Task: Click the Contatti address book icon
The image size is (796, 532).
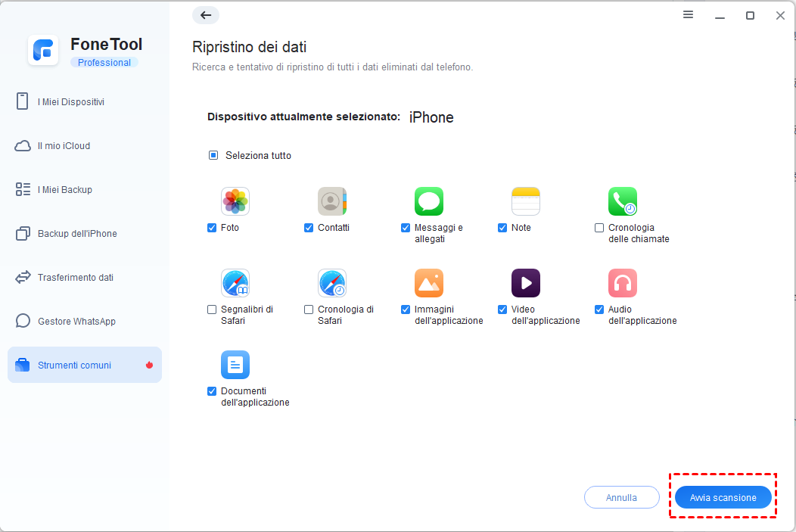Action: point(332,201)
